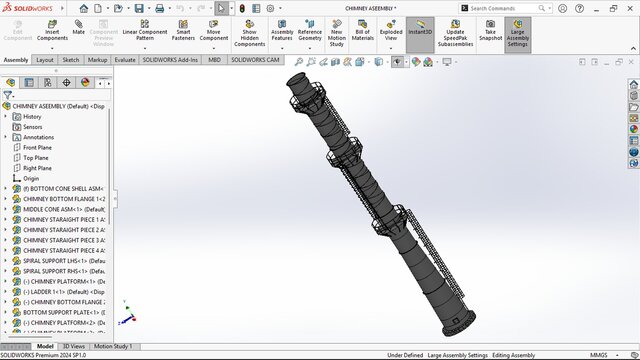Select Right Plane in tree

click(x=37, y=168)
